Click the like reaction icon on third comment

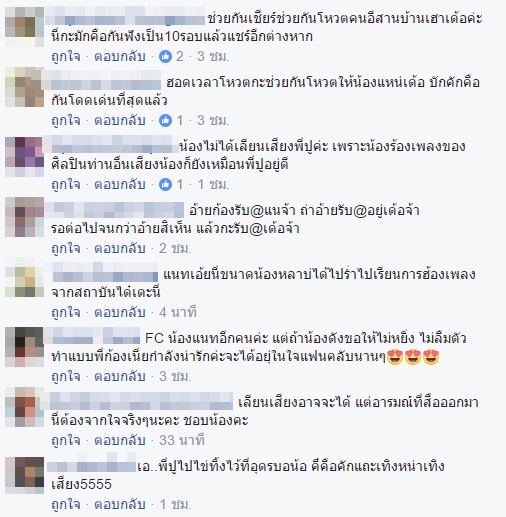coord(165,184)
